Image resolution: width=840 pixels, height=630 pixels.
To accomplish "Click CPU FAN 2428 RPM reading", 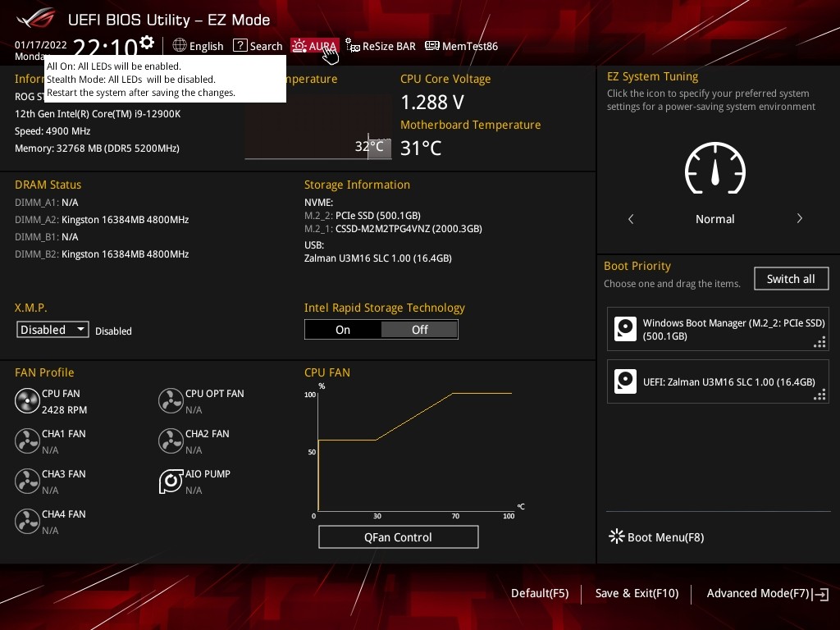I will [64, 410].
